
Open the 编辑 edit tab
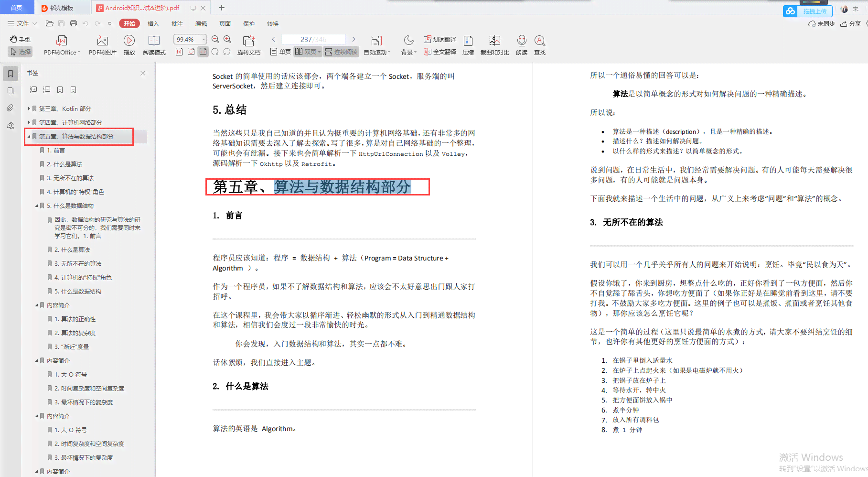pyautogui.click(x=201, y=23)
